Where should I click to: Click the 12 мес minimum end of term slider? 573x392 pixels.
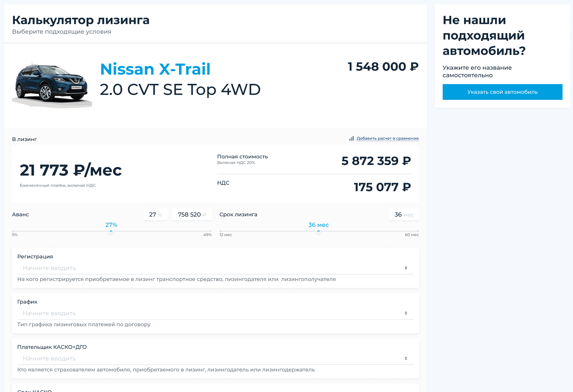tap(220, 231)
